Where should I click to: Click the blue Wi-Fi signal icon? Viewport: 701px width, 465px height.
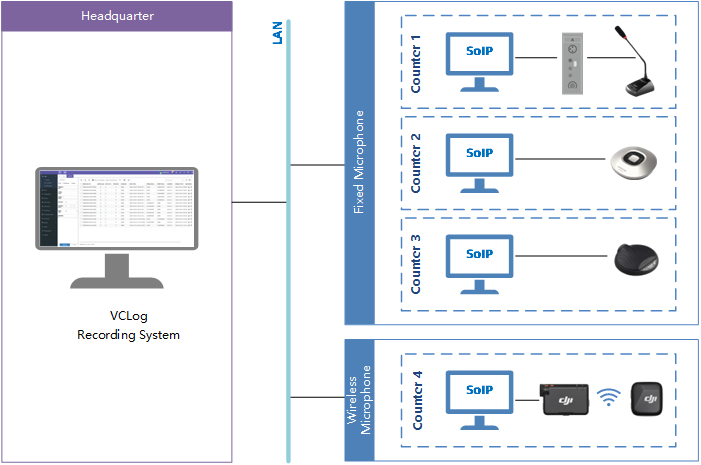tap(607, 398)
